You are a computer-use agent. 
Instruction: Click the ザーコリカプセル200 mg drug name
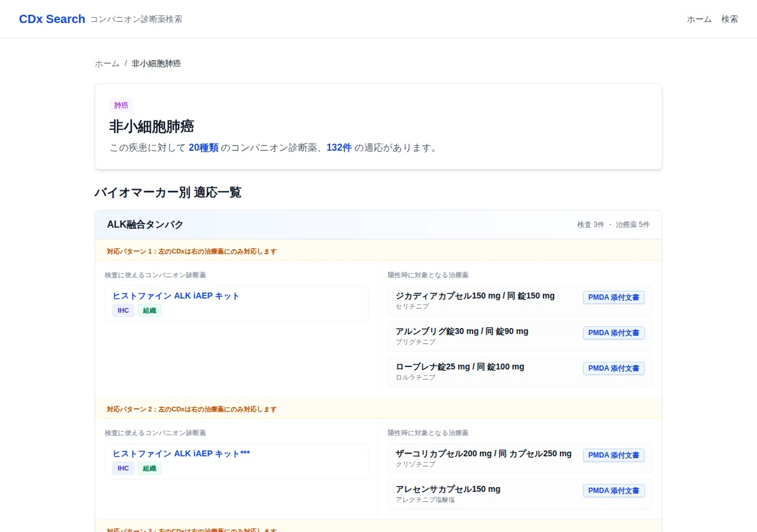point(484,453)
